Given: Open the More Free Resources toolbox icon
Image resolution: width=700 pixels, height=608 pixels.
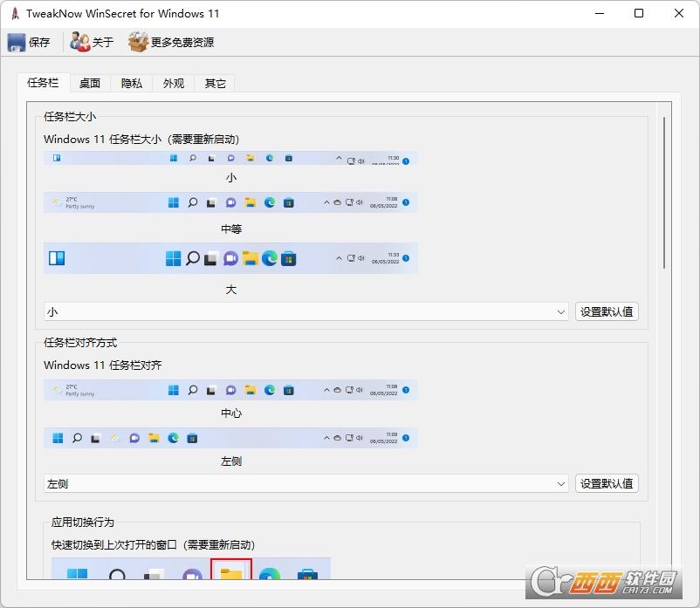Looking at the screenshot, I should [x=138, y=42].
